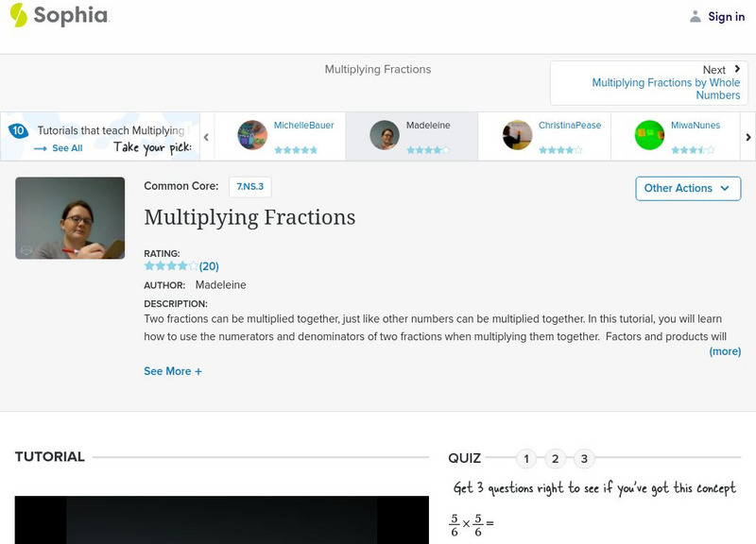Screen dimensions: 756x544
Task: Expand truncated text via (more) link
Action: point(725,351)
